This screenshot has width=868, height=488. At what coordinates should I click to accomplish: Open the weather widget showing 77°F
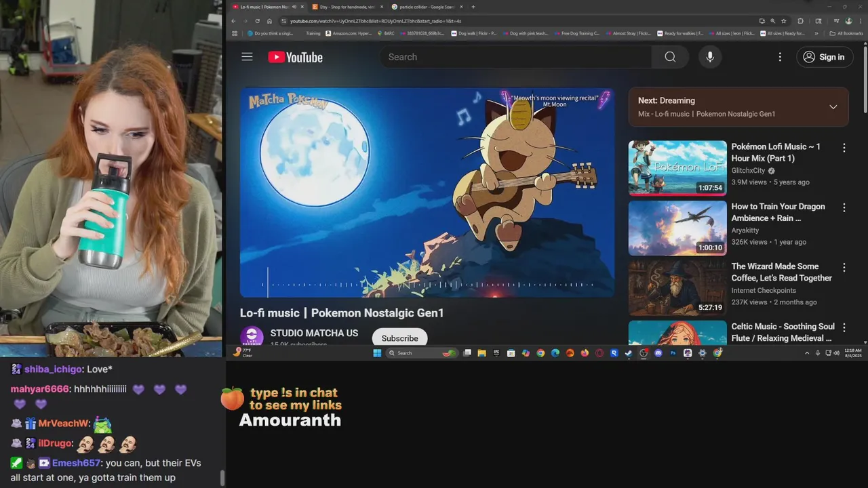coord(243,352)
